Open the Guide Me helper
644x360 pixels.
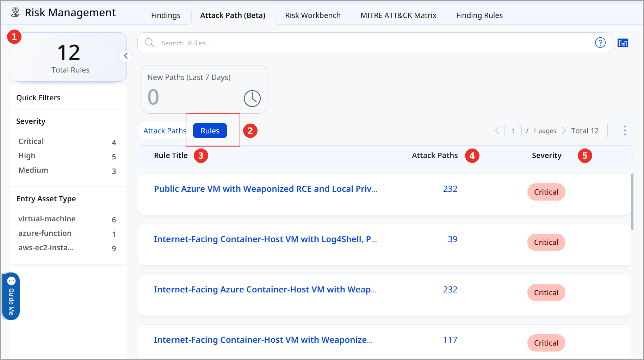(x=11, y=296)
